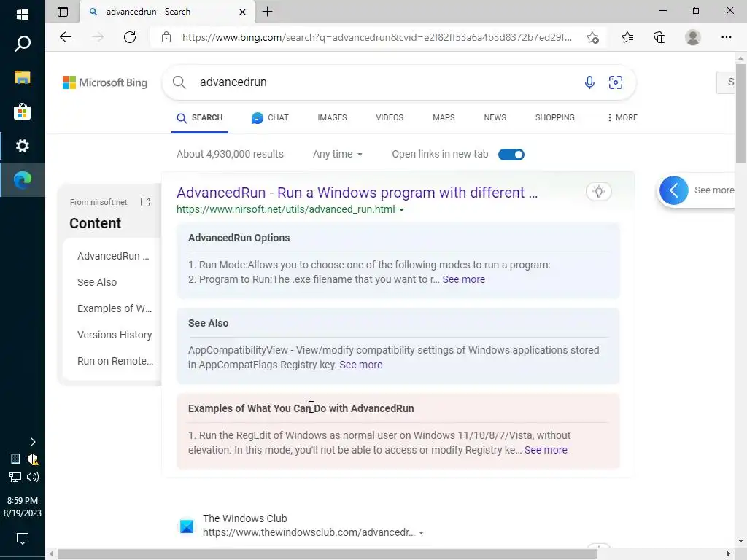Open the MORE search categories menu
Viewport: 747px width, 560px height.
623,117
